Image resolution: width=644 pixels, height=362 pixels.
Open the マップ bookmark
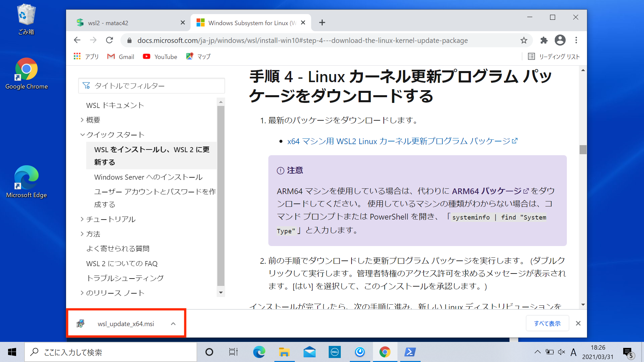coord(198,57)
